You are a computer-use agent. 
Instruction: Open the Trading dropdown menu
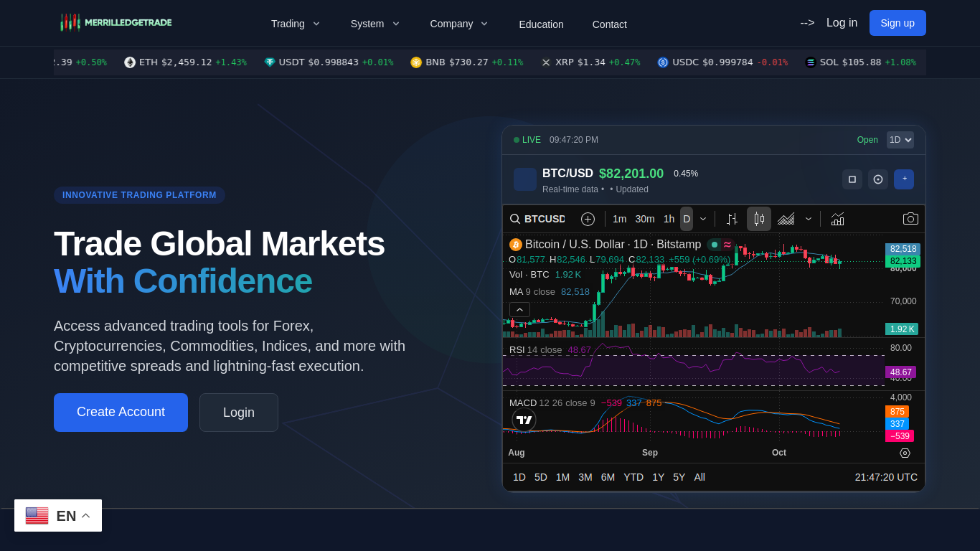tap(296, 24)
